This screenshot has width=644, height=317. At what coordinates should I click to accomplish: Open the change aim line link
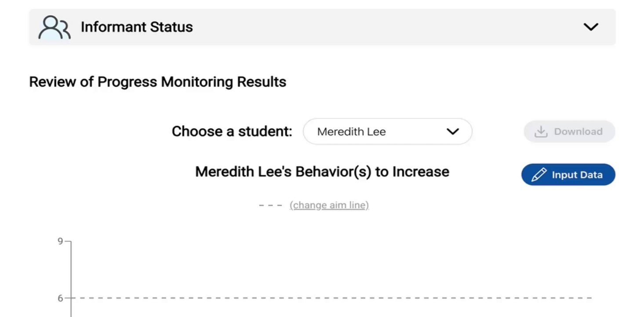click(x=329, y=205)
